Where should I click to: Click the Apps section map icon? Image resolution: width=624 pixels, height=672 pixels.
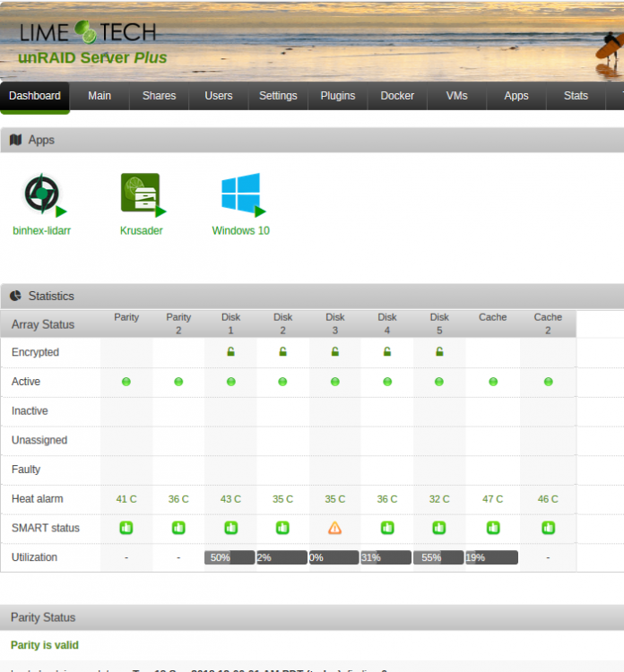click(16, 140)
